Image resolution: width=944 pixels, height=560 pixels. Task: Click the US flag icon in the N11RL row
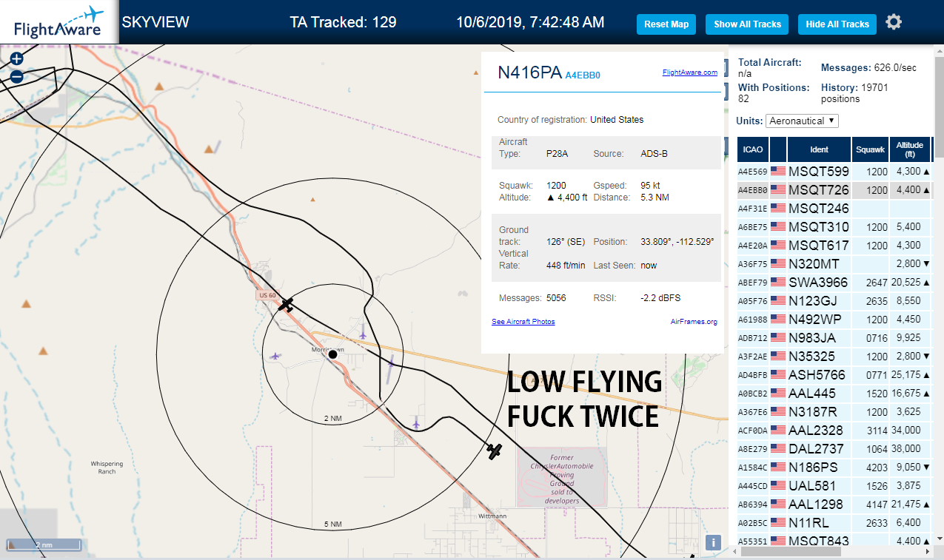click(777, 522)
